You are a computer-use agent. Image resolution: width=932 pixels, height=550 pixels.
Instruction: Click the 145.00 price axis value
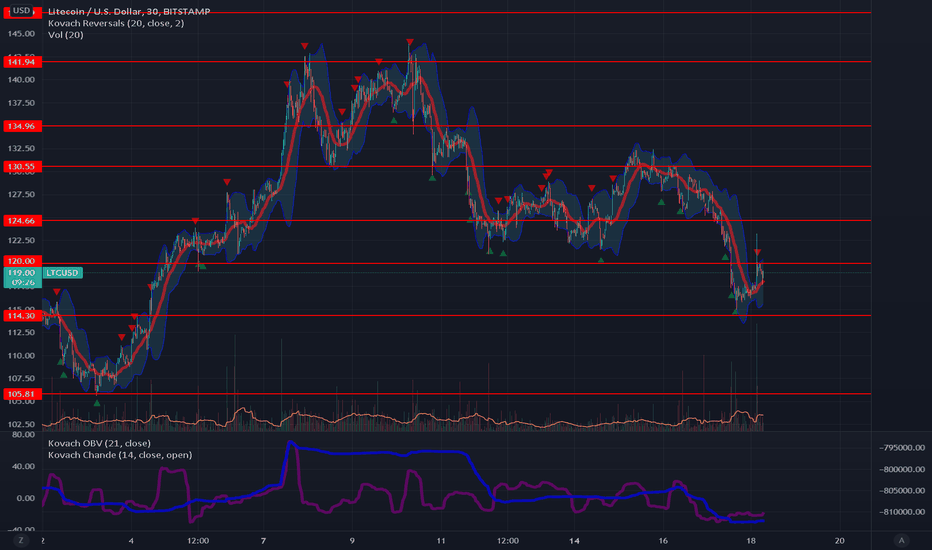[21, 34]
